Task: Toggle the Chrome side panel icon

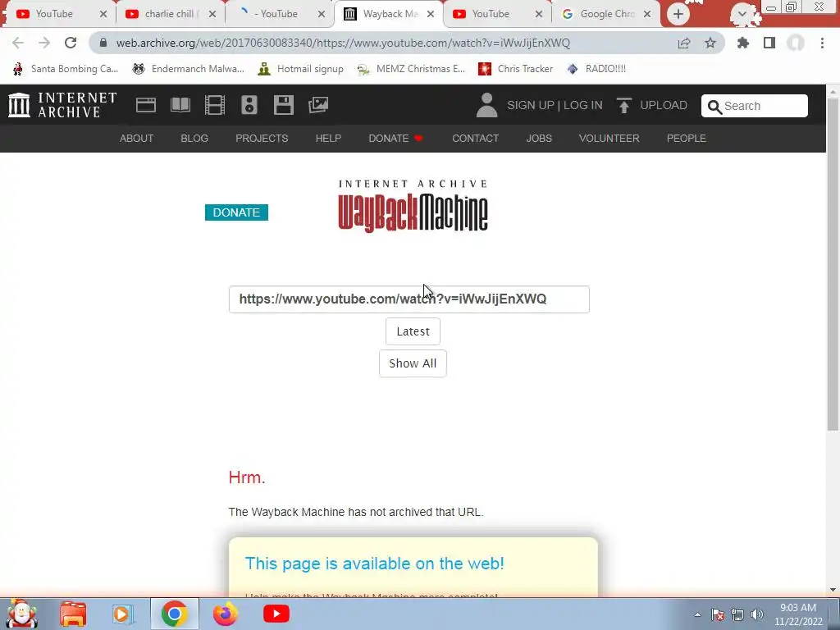Action: (x=769, y=43)
